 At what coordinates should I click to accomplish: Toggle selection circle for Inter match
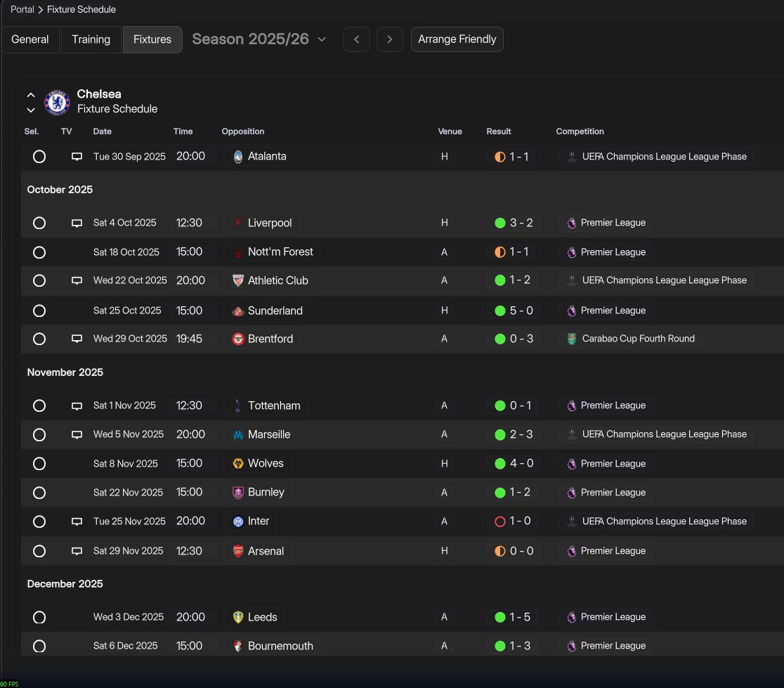tap(39, 521)
